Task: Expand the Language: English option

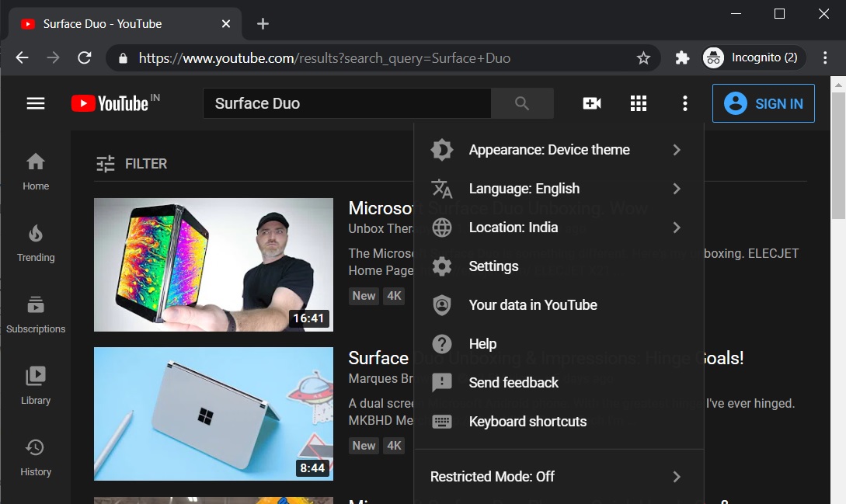Action: [524, 188]
